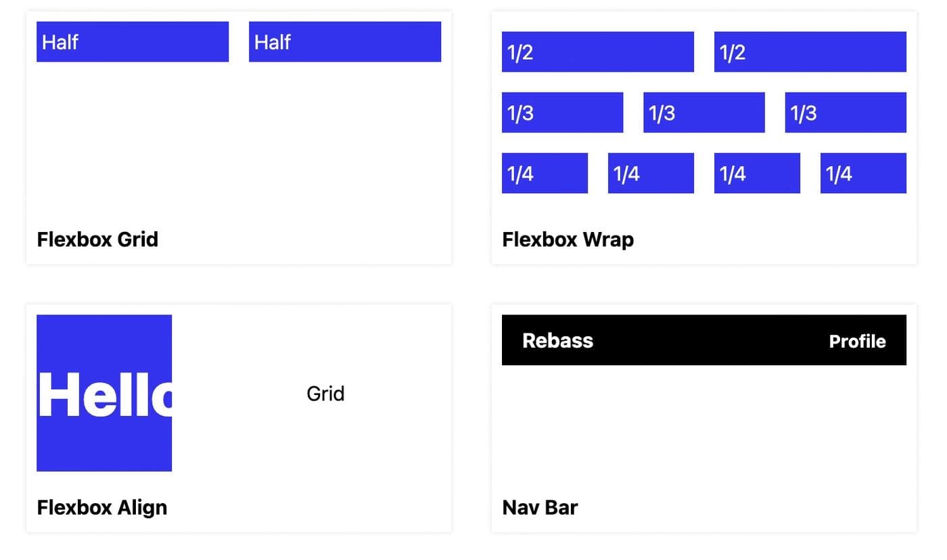Select the right 1/2 blue block
Screen dimensions: 947x560
coord(810,52)
